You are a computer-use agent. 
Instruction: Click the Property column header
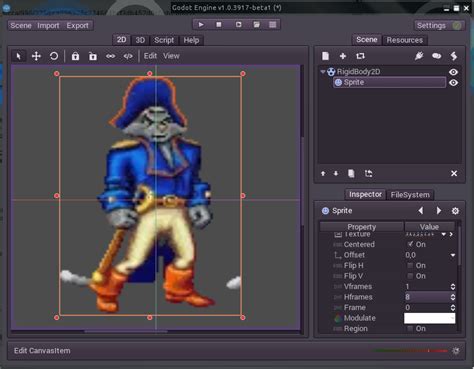362,227
